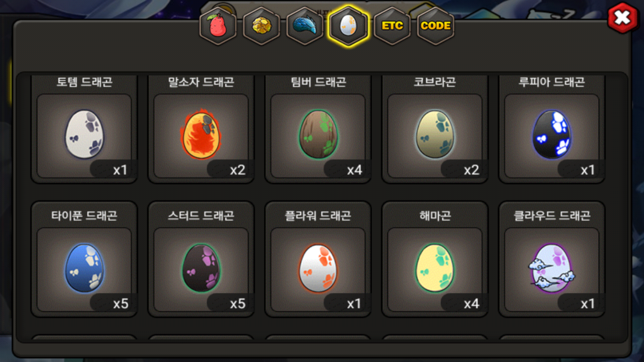Select the flaming 말소자 드래곤 egg
This screenshot has width=644, height=362.
(201, 134)
